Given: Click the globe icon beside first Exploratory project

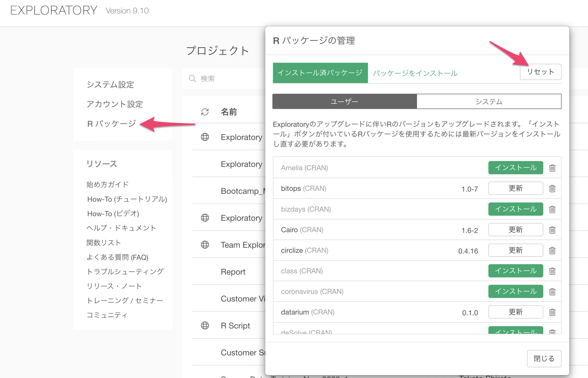Looking at the screenshot, I should [205, 137].
